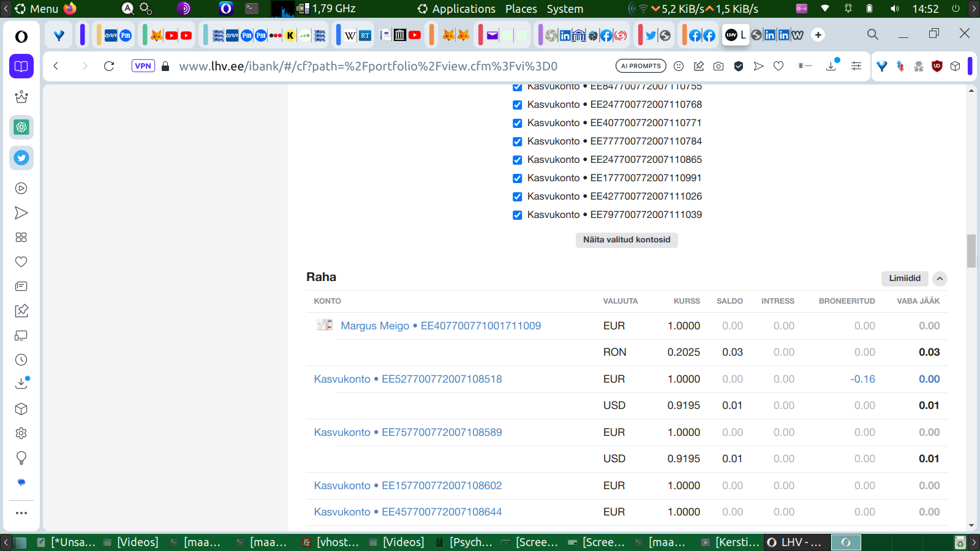980x551 pixels.
Task: Open sidebar heart bookmarks icon
Action: [x=21, y=262]
